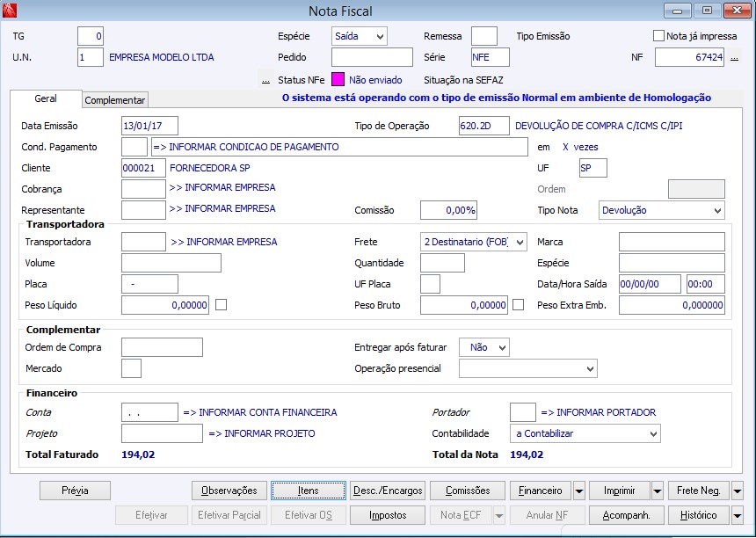The height and width of the screenshot is (538, 756).
Task: Open the Comissões button
Action: coord(468,491)
